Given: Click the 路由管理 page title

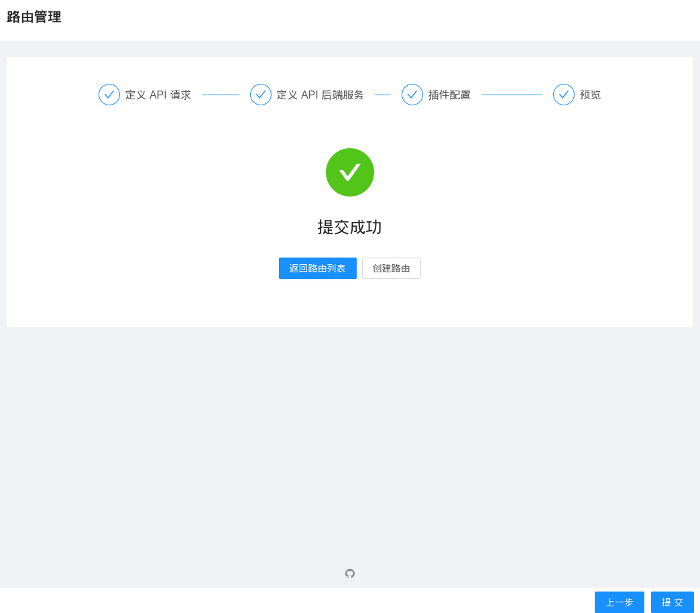Looking at the screenshot, I should click(x=34, y=17).
